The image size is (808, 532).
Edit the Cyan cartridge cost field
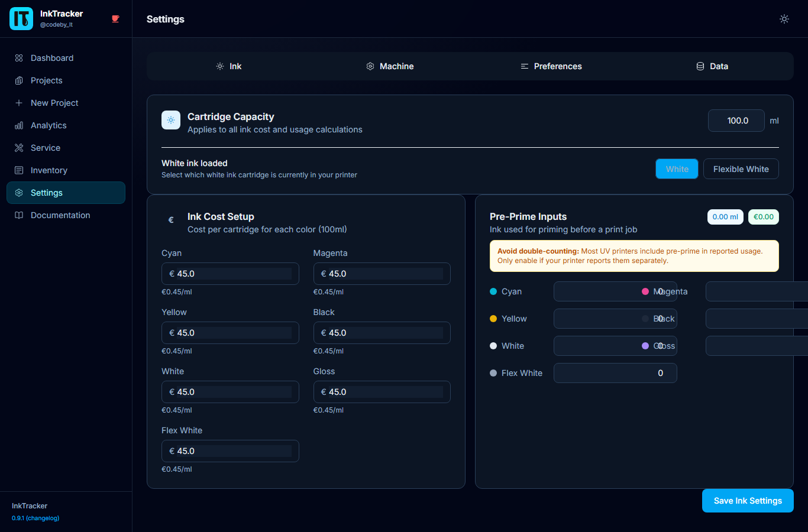[x=230, y=274]
